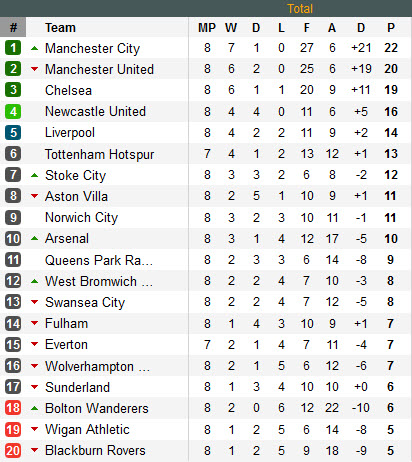Click the light green rank 4 badge
This screenshot has height=462, width=412.
point(13,112)
